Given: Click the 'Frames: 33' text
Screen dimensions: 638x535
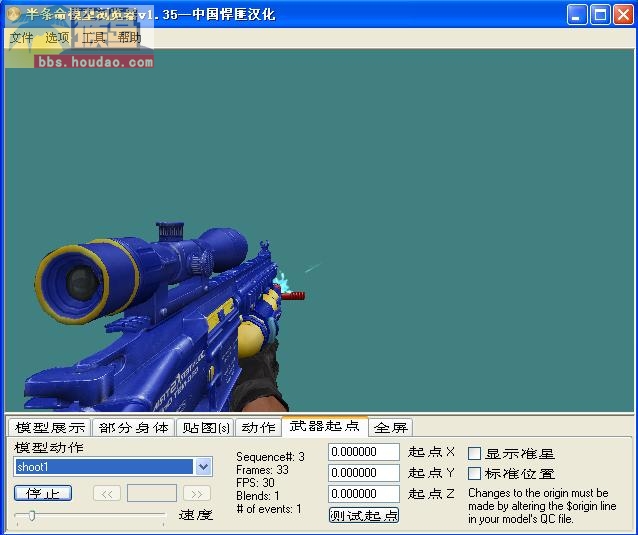Looking at the screenshot, I should click(x=262, y=470).
